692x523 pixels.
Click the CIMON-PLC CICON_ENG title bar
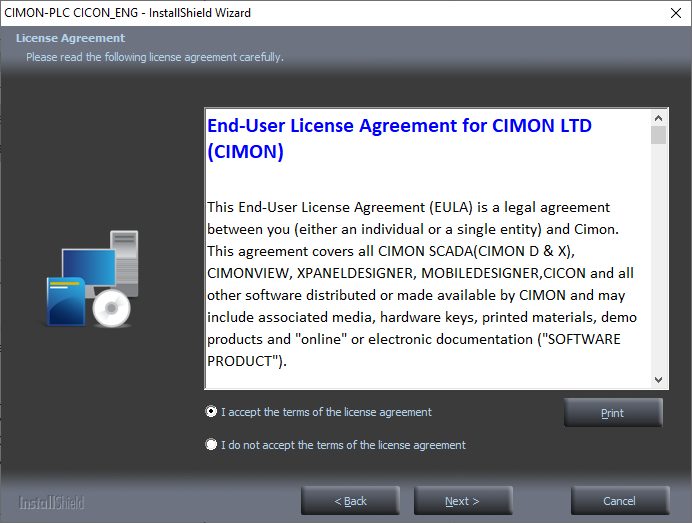click(x=300, y=13)
